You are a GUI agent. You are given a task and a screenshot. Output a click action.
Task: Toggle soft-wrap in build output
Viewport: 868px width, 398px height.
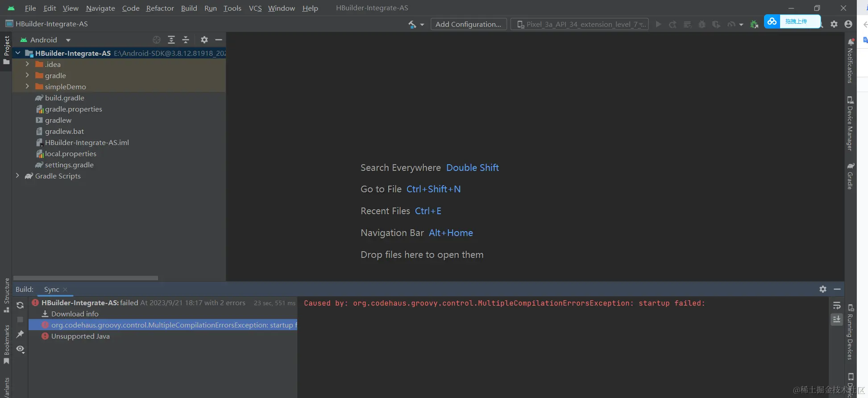click(x=837, y=306)
